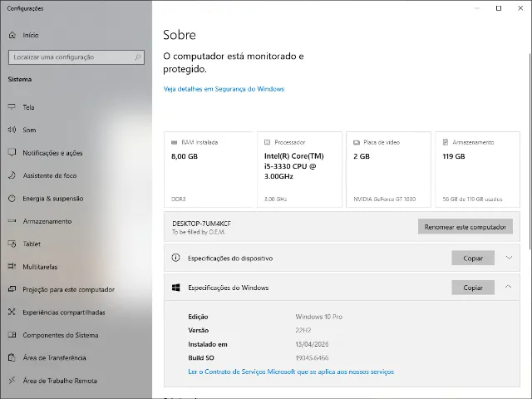Click the RAM instalada card icon

[x=174, y=142]
